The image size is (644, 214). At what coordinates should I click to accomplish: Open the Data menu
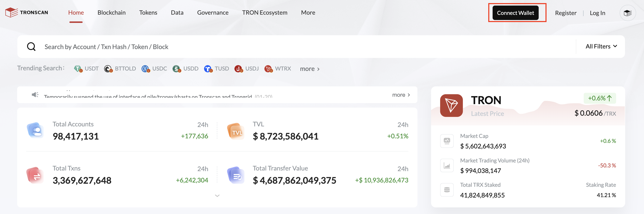click(177, 12)
